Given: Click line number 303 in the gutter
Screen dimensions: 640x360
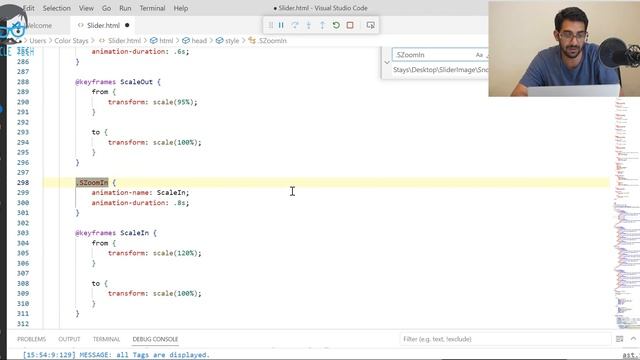Looking at the screenshot, I should (x=23, y=233).
